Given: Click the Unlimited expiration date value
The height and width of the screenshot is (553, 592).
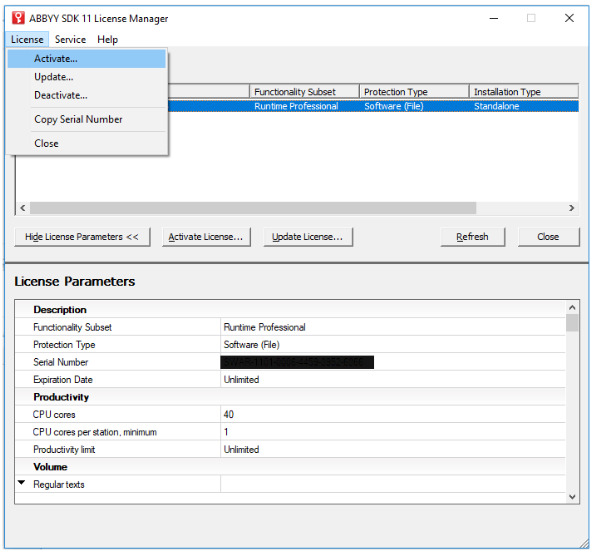Looking at the screenshot, I should tap(241, 380).
